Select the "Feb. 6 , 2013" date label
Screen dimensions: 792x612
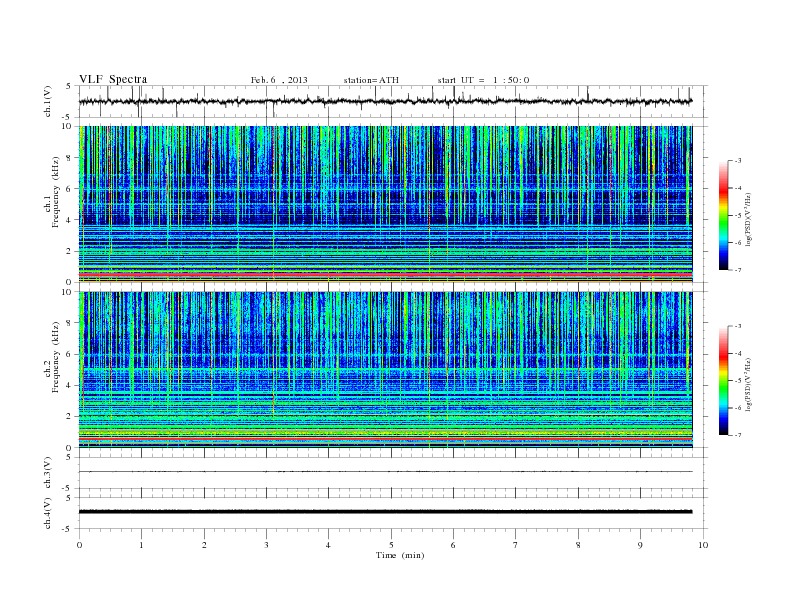point(279,80)
